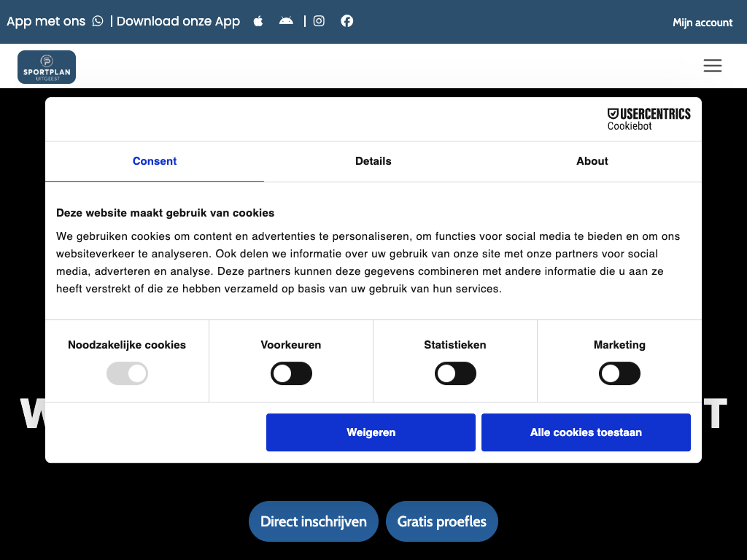Screen dimensions: 747x560
Task: Open the Facebook page icon
Action: [347, 21]
